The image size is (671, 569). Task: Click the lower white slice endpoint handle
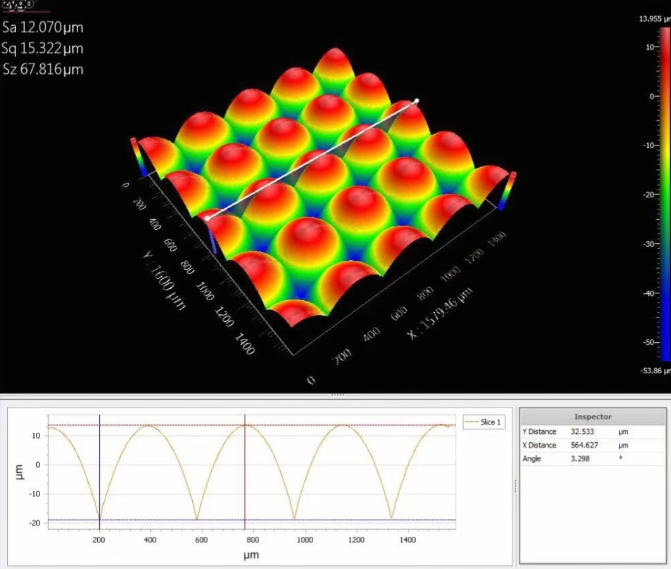[207, 218]
